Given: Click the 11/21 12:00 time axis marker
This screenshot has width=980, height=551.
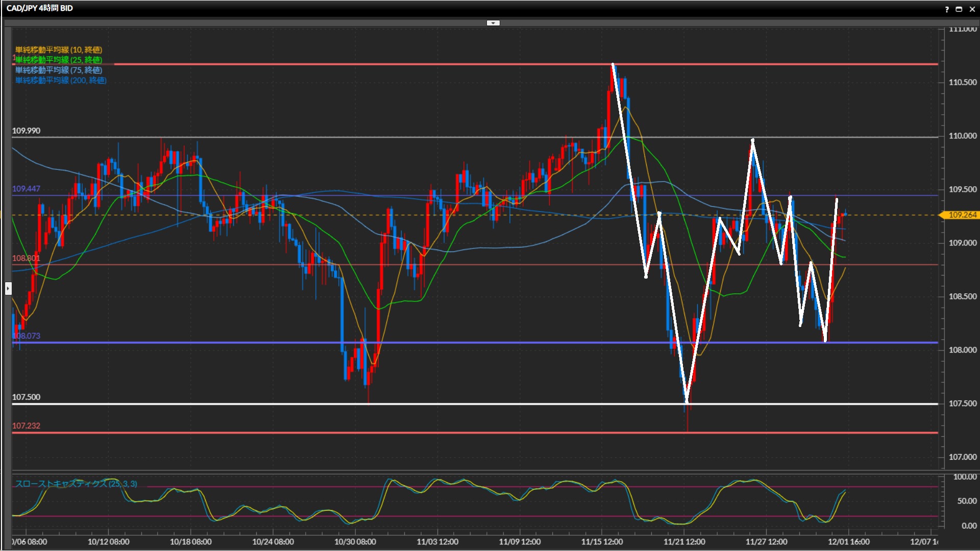Looking at the screenshot, I should tap(684, 541).
